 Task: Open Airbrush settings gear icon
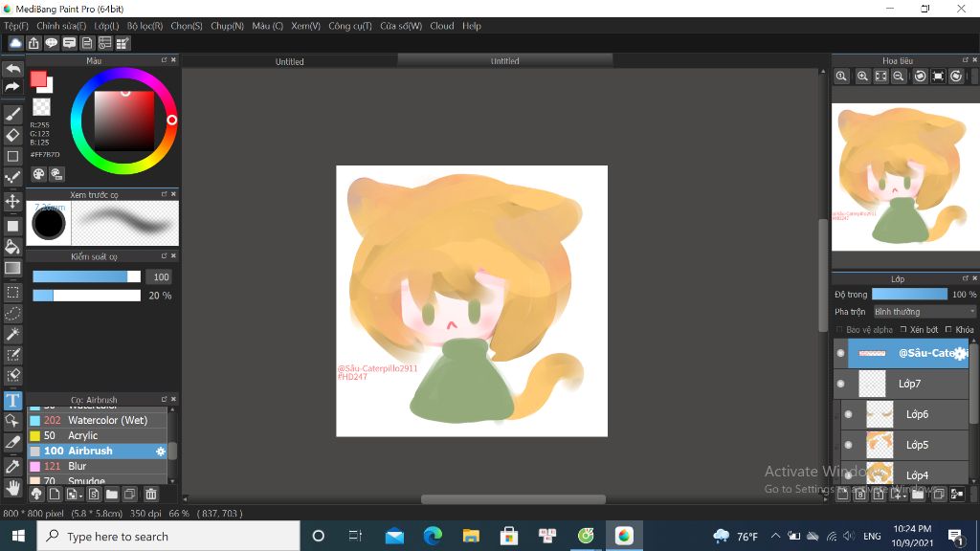click(x=161, y=452)
